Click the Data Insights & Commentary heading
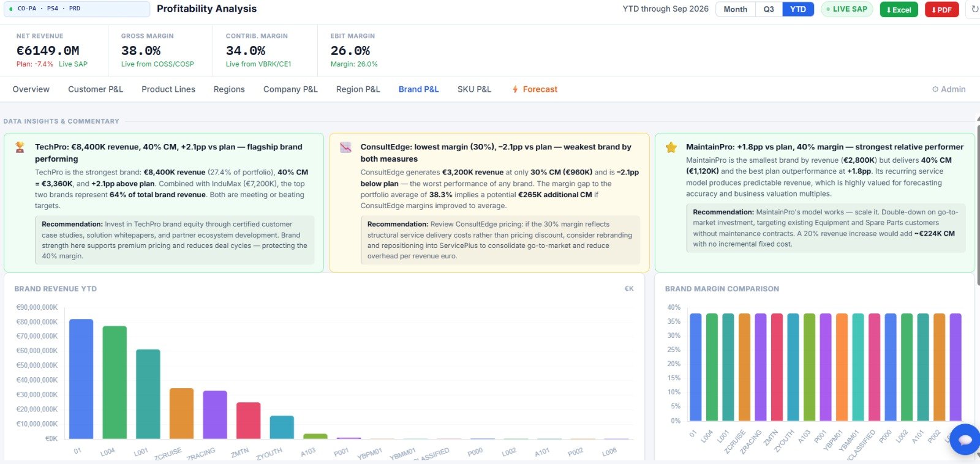Viewport: 980px width, 464px height. (x=61, y=121)
